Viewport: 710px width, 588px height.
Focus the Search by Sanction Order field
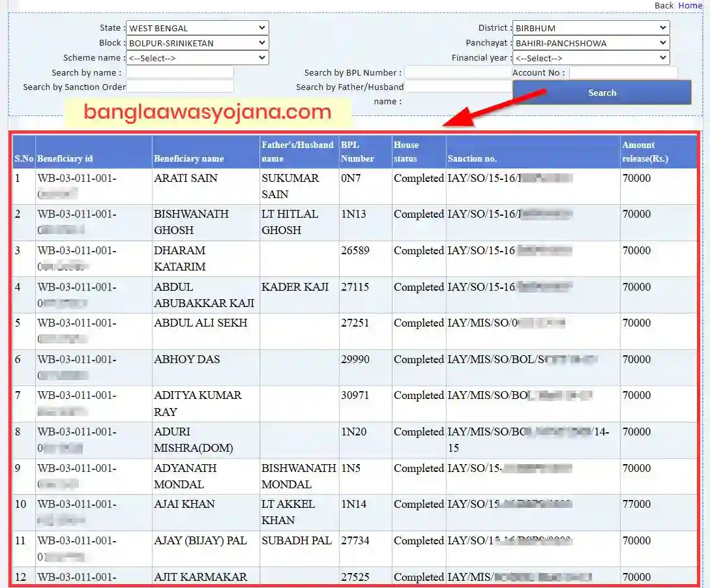pyautogui.click(x=180, y=87)
